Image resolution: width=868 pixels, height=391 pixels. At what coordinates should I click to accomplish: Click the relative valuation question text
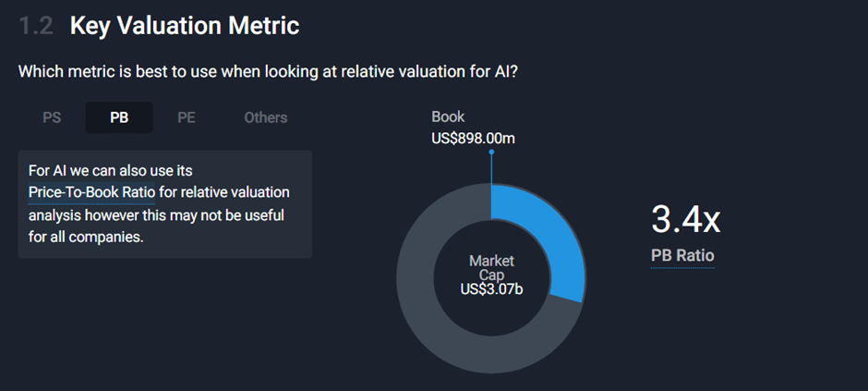(x=268, y=71)
